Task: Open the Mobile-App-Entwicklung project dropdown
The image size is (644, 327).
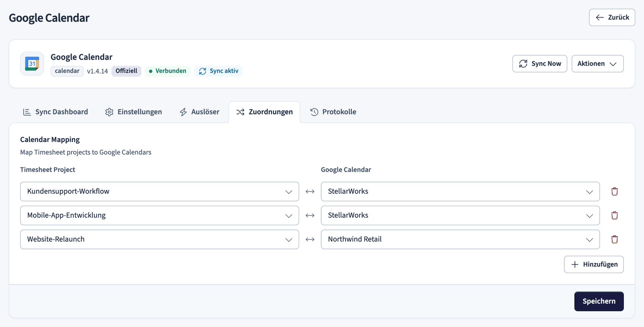Action: (x=159, y=215)
